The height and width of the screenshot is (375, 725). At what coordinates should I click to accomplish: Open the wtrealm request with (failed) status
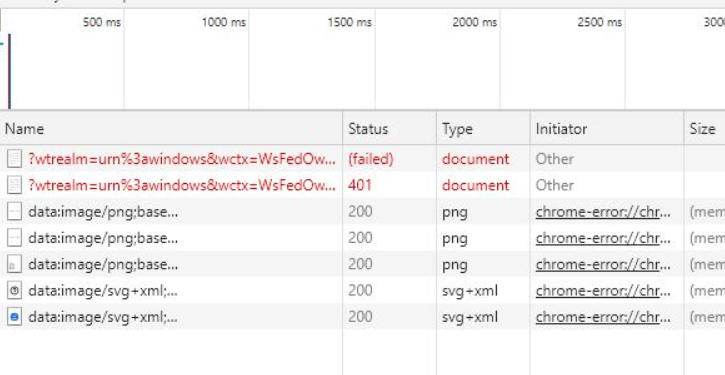tap(182, 159)
